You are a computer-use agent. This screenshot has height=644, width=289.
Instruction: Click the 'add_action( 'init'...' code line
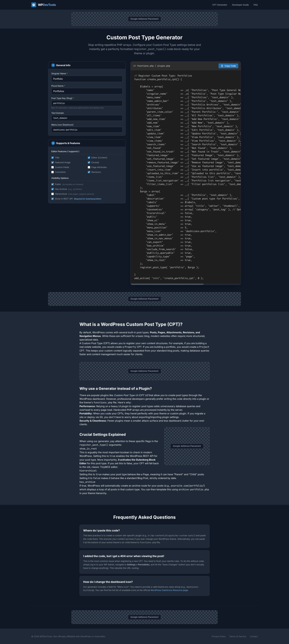(169, 278)
